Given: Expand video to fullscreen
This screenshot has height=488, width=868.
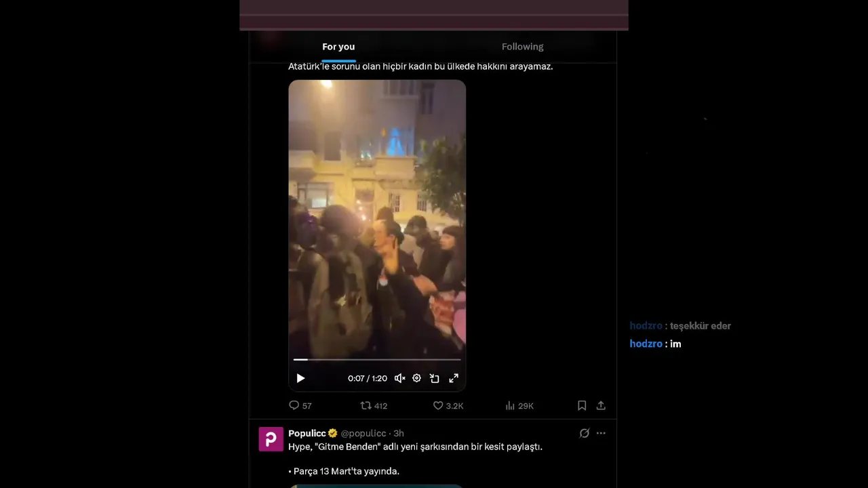Looking at the screenshot, I should point(454,378).
